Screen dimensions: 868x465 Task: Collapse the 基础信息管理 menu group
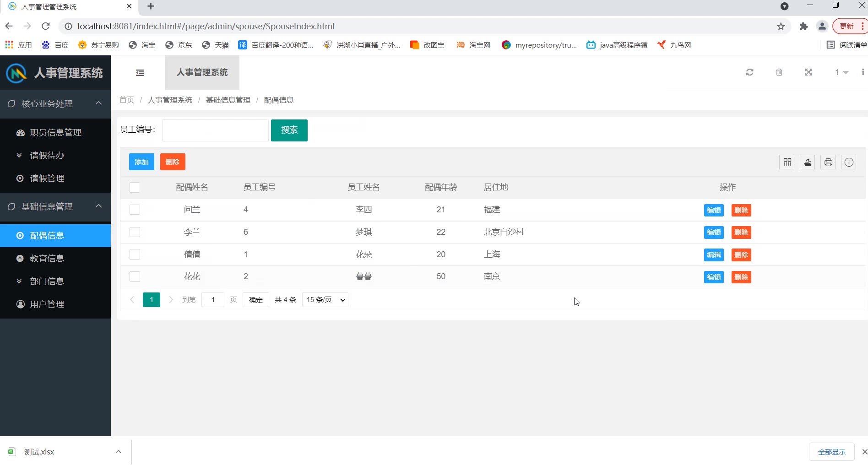coord(55,207)
